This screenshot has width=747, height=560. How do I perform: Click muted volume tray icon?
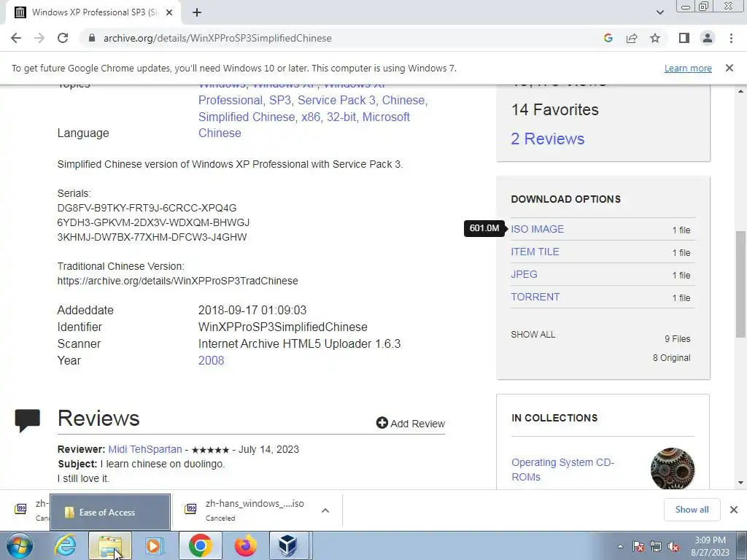pyautogui.click(x=673, y=546)
